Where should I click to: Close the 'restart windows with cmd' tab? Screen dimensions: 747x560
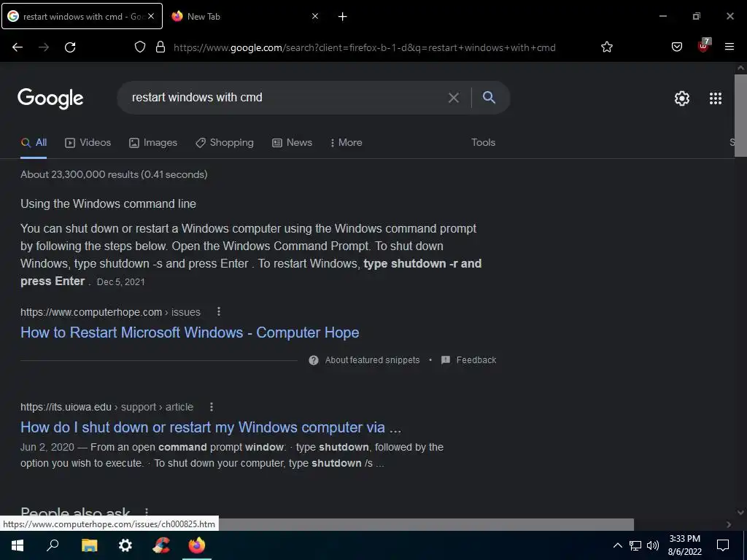151,16
